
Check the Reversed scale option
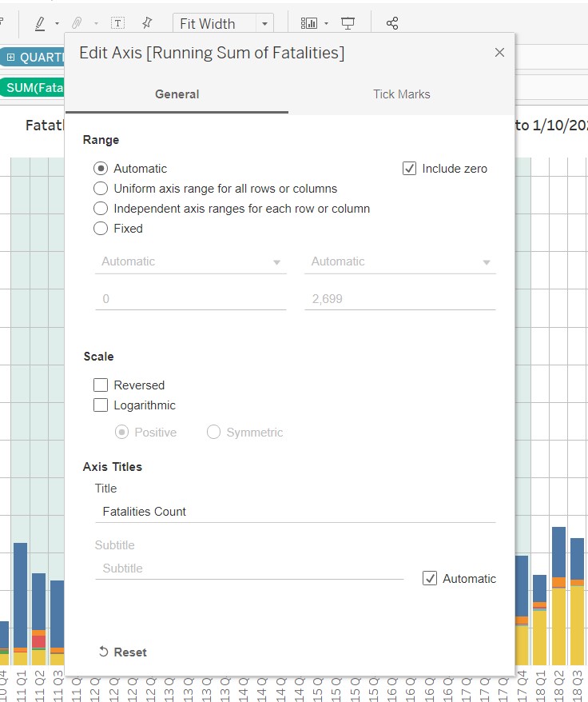tap(101, 385)
